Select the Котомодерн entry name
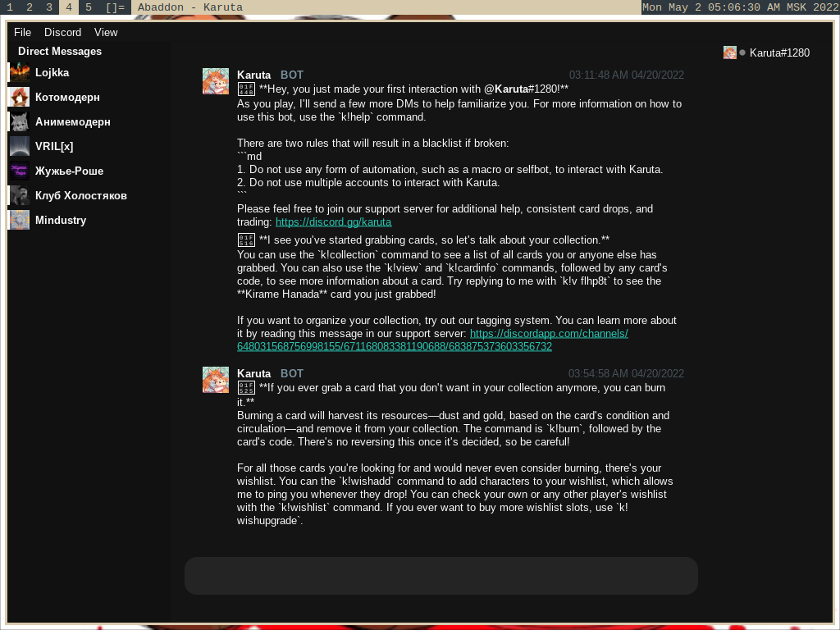This screenshot has width=840, height=630. point(67,98)
